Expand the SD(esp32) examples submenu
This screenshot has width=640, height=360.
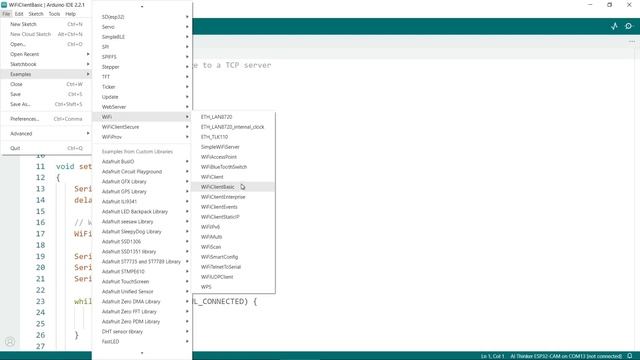pyautogui.click(x=142, y=17)
